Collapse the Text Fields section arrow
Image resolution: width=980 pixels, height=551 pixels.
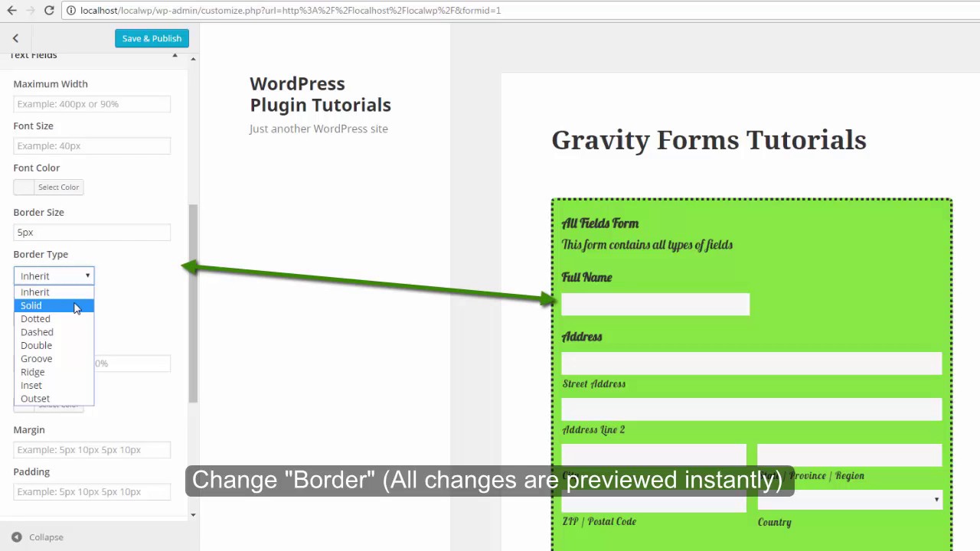pos(175,55)
